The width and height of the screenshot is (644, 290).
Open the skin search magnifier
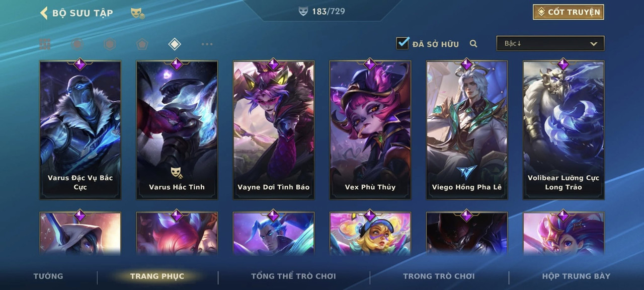pyautogui.click(x=473, y=44)
